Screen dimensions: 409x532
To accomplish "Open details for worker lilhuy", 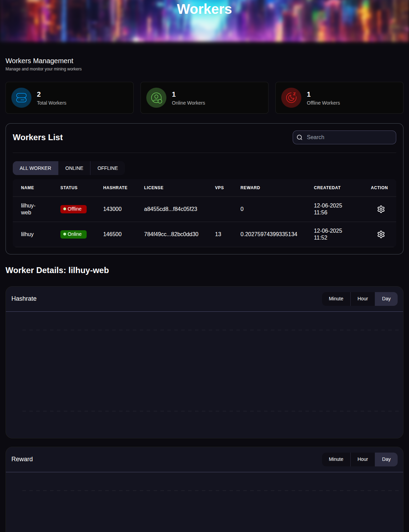I will pyautogui.click(x=27, y=234).
